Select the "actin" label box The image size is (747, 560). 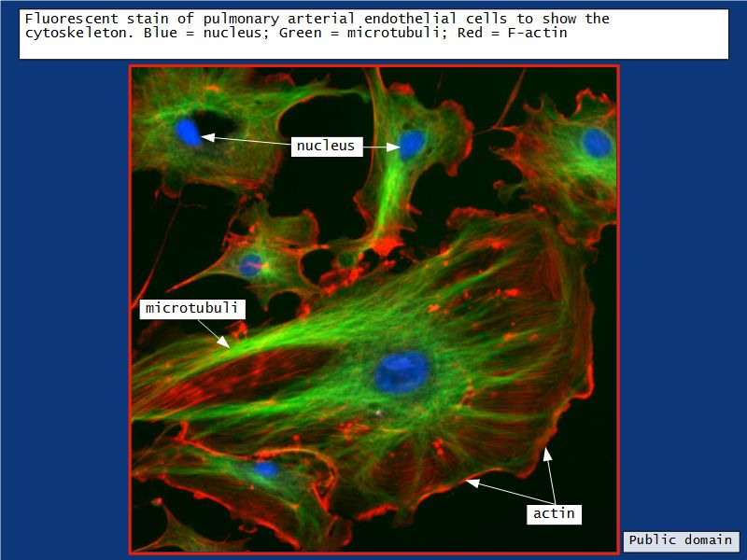coord(554,513)
